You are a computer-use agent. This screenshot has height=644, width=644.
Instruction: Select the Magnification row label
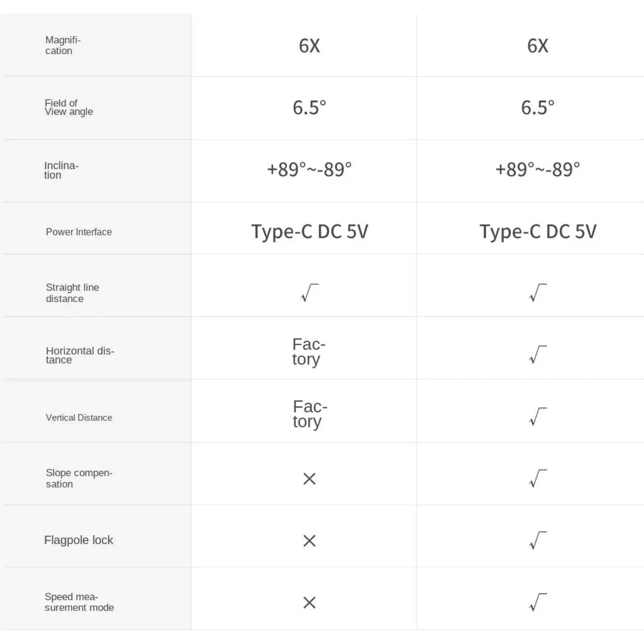pyautogui.click(x=63, y=45)
